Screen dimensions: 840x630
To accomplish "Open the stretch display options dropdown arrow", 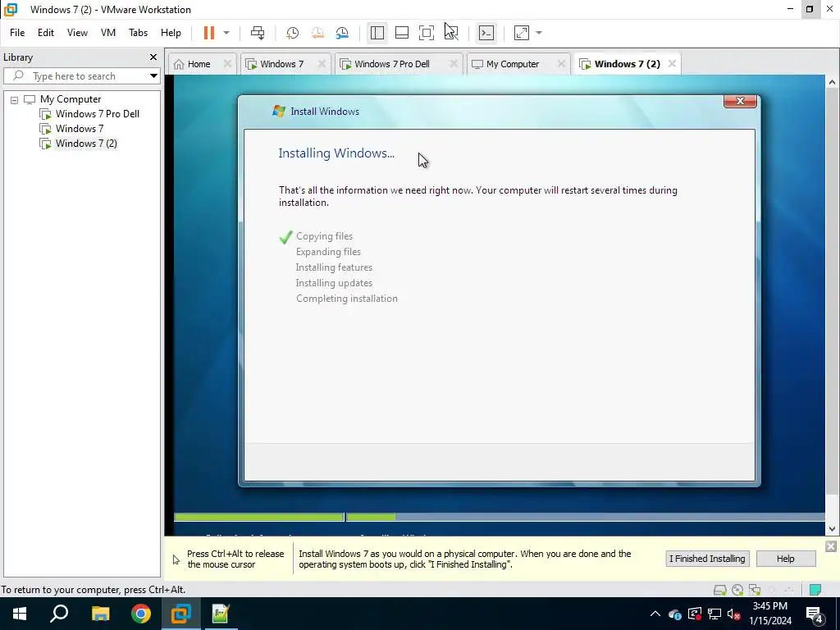I will coord(539,33).
